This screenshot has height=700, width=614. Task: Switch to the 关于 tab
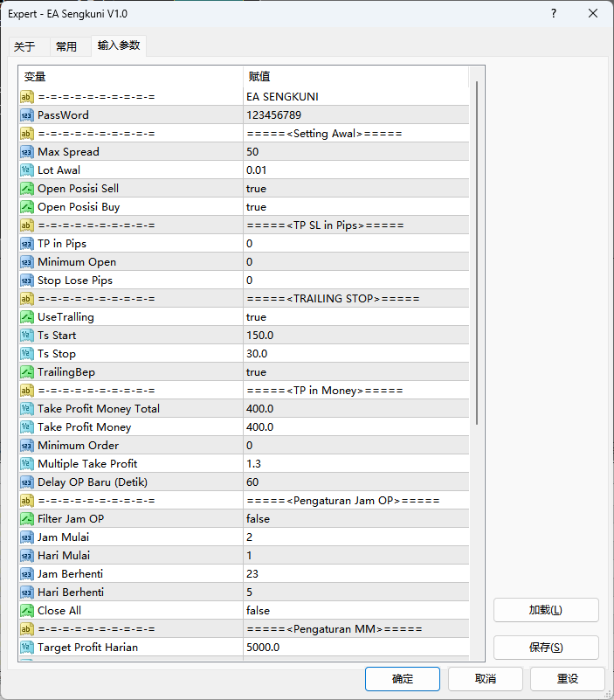(x=25, y=47)
